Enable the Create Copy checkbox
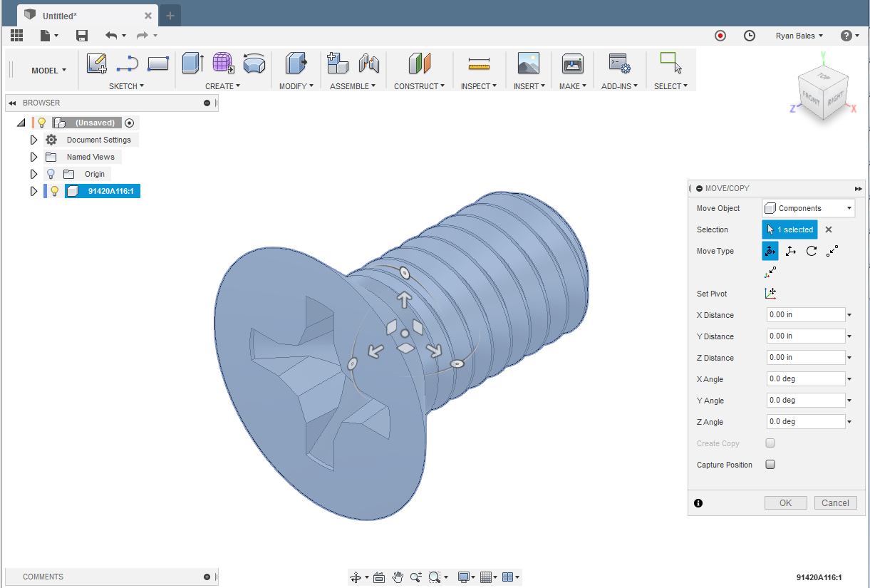 pyautogui.click(x=770, y=443)
